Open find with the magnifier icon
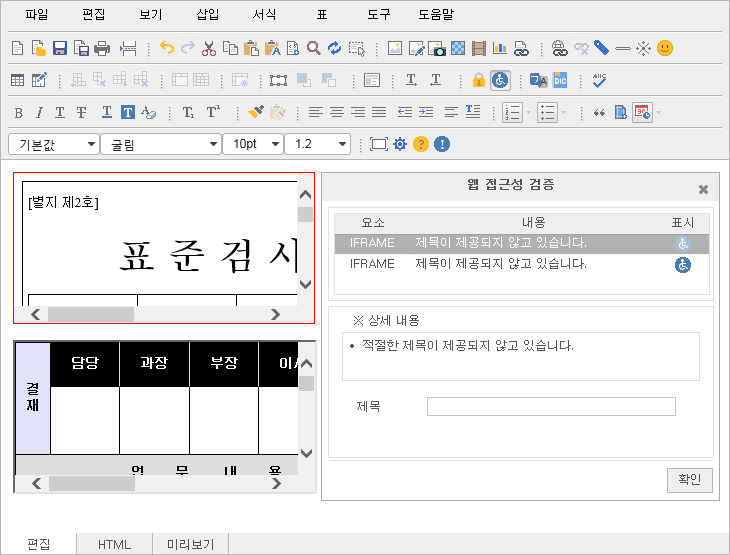 point(314,48)
